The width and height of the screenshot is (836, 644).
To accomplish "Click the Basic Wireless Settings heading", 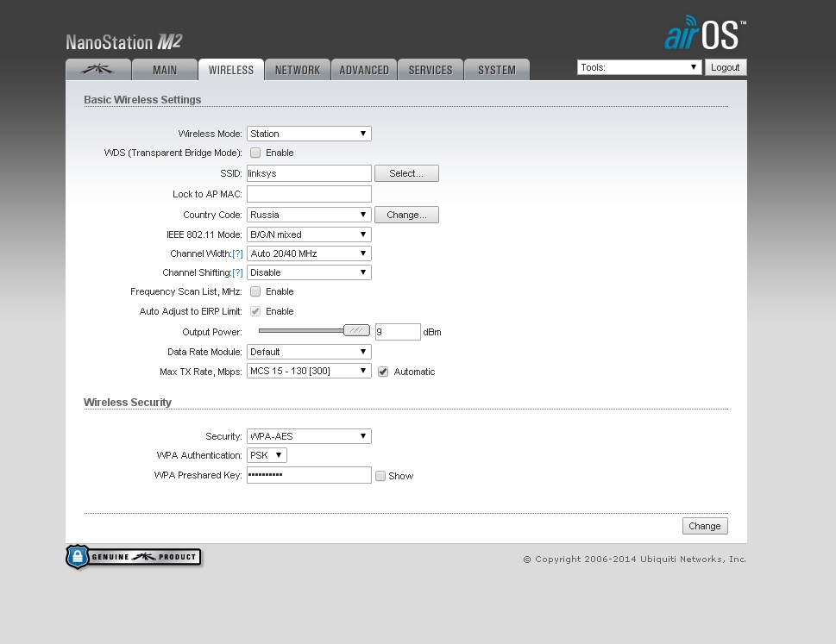I will (x=142, y=100).
